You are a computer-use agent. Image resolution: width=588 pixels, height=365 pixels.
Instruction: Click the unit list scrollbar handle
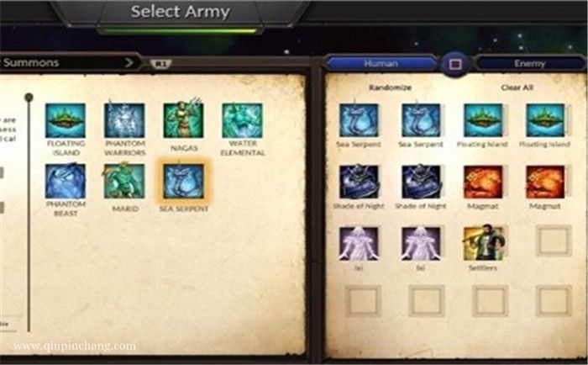[x=29, y=98]
